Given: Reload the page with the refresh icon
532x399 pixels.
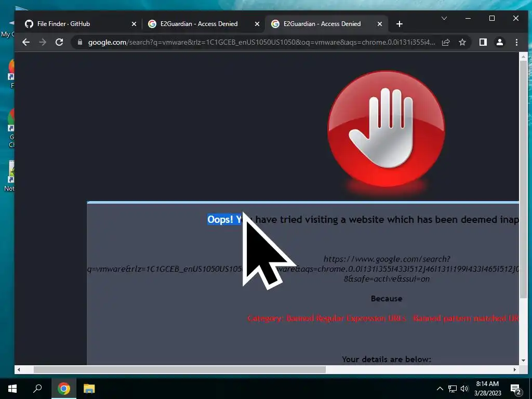Looking at the screenshot, I should point(59,42).
